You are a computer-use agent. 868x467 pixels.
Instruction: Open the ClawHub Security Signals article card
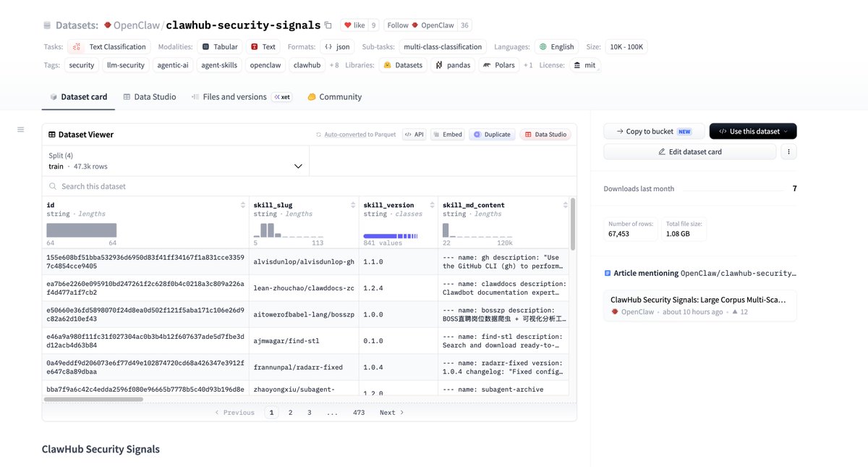click(700, 306)
